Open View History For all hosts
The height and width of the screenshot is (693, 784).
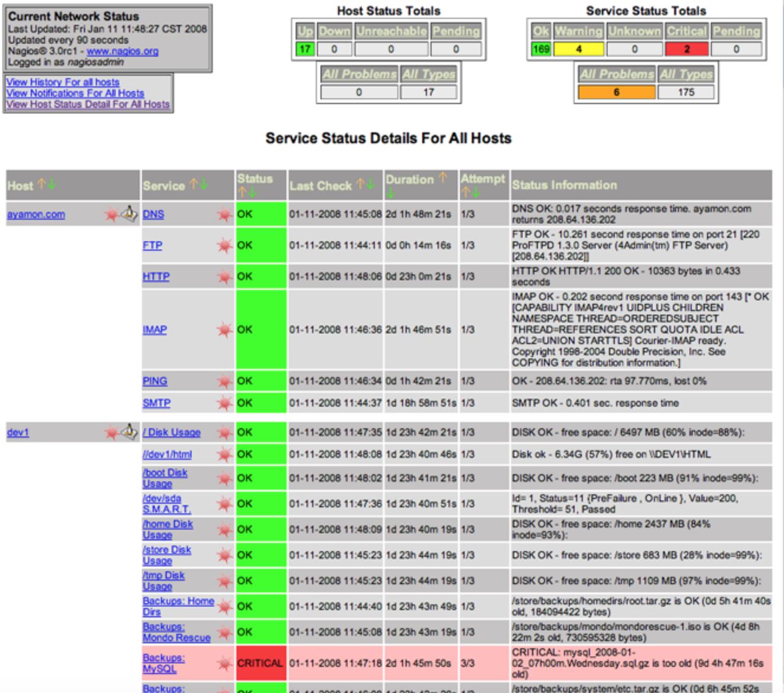pyautogui.click(x=63, y=82)
